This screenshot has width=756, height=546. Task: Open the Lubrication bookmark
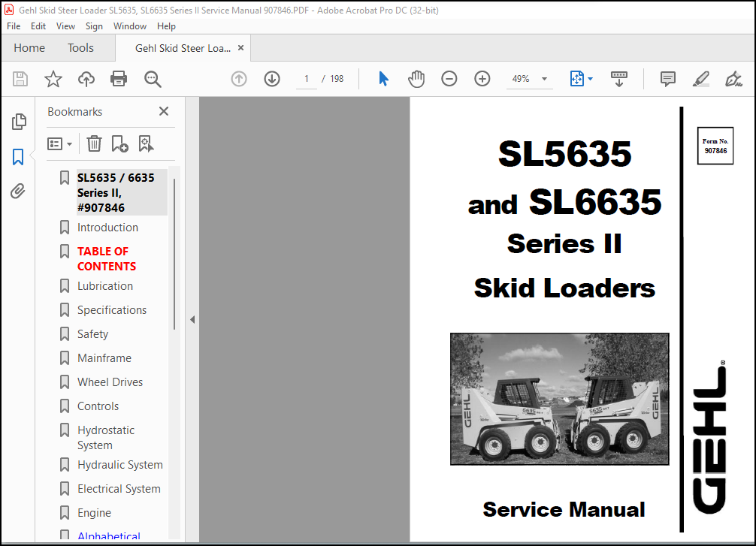(105, 286)
